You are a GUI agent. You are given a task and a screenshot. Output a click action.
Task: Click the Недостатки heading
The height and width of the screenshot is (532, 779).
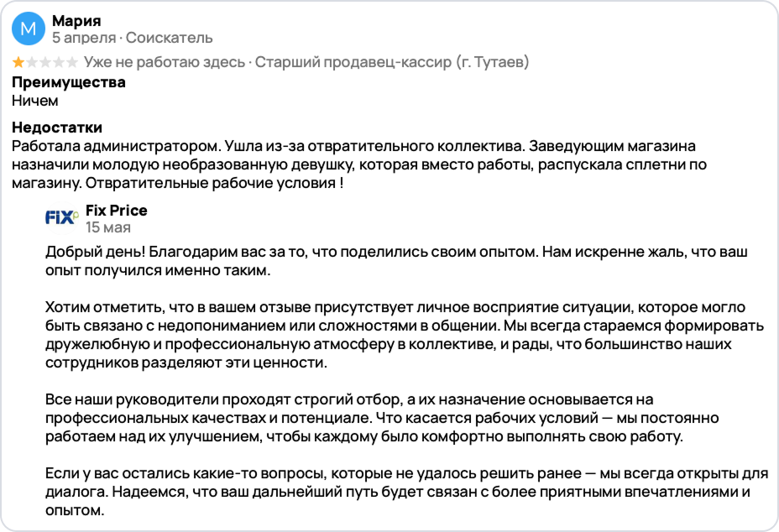pyautogui.click(x=57, y=128)
